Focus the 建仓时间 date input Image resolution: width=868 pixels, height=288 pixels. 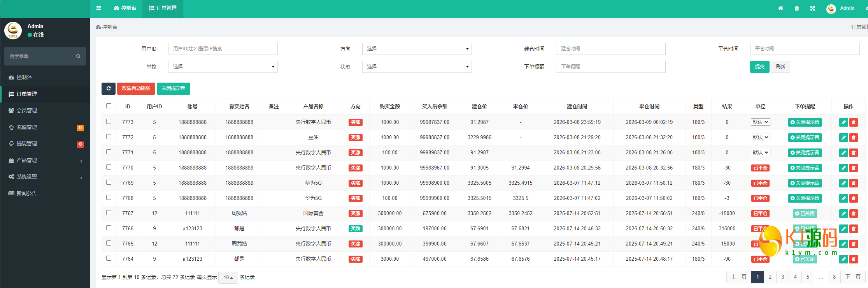click(x=610, y=49)
